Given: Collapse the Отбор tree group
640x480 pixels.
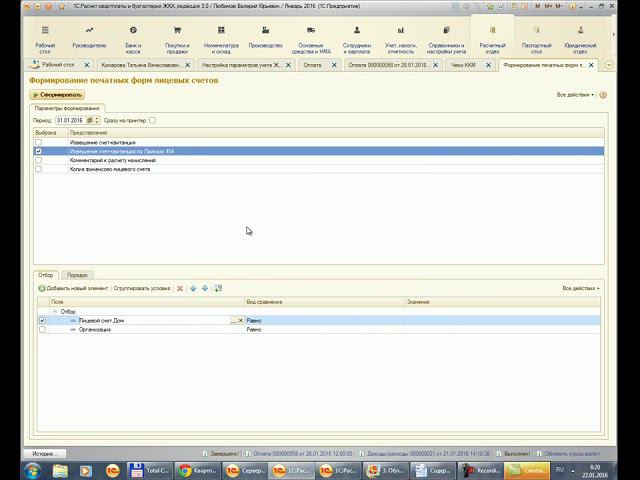Looking at the screenshot, I should point(55,312).
